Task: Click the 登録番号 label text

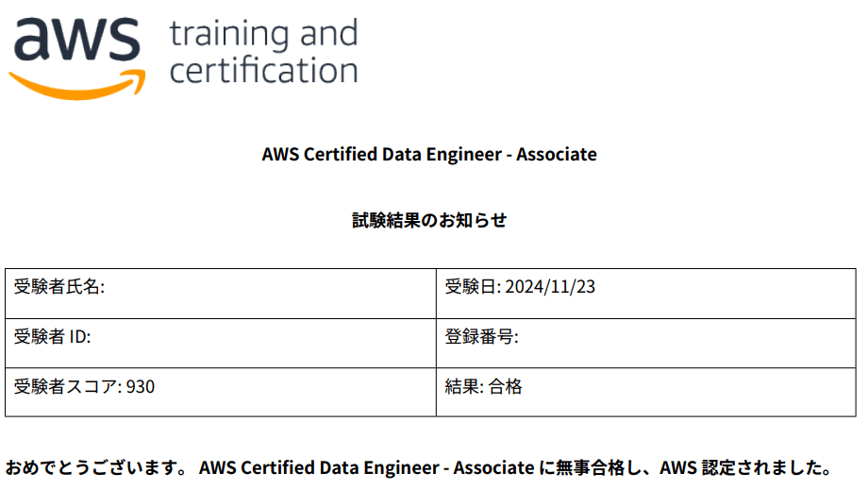Action: [x=479, y=337]
